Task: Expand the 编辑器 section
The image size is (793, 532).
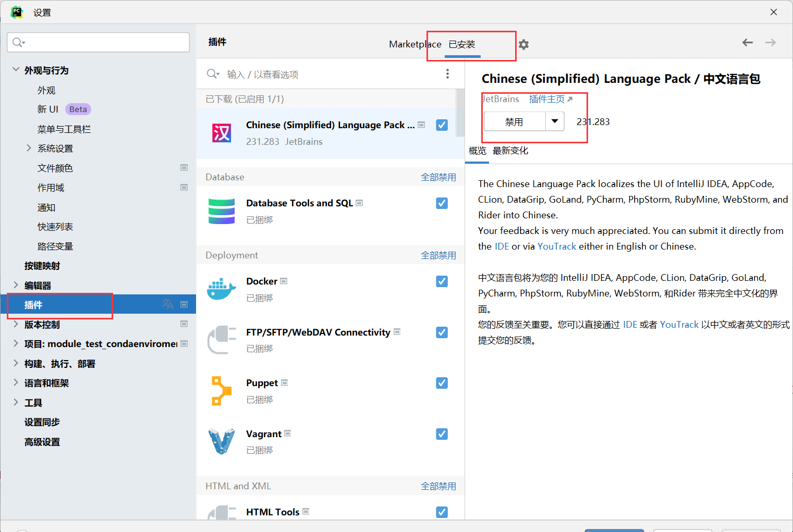Action: pyautogui.click(x=16, y=285)
